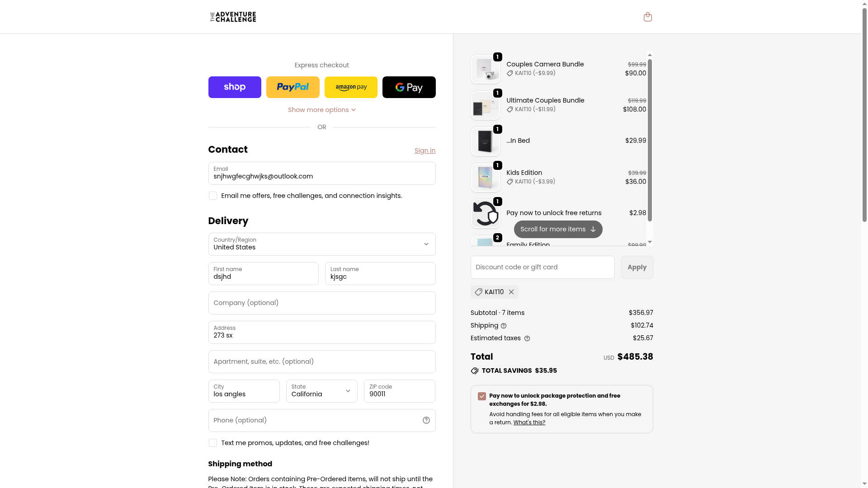Choose Google Pay express checkout
The image size is (868, 488).
(x=409, y=87)
